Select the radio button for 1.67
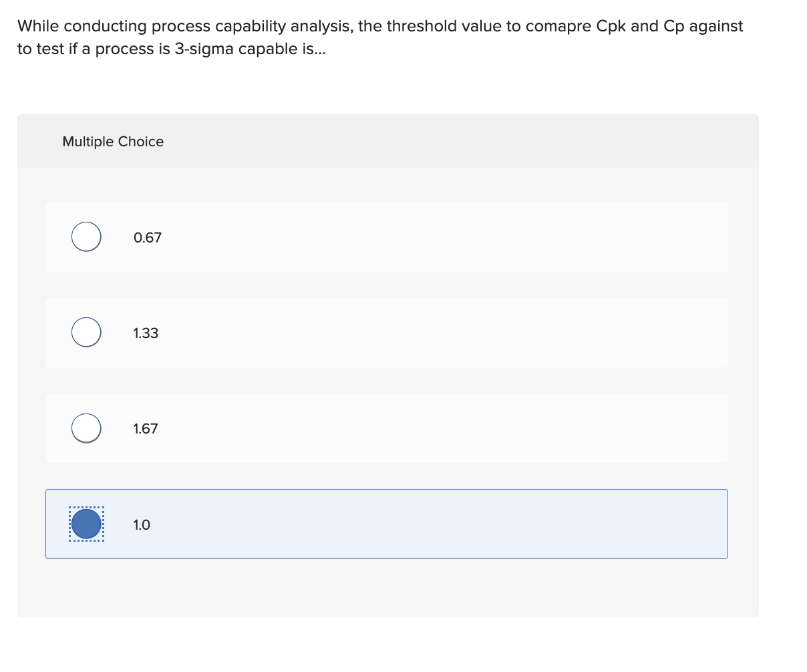 [x=86, y=428]
